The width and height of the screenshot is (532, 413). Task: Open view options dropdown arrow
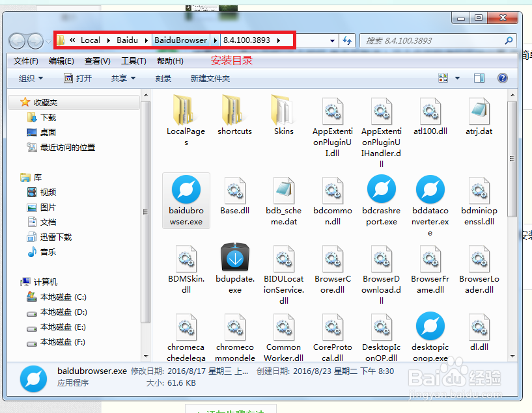tap(457, 78)
